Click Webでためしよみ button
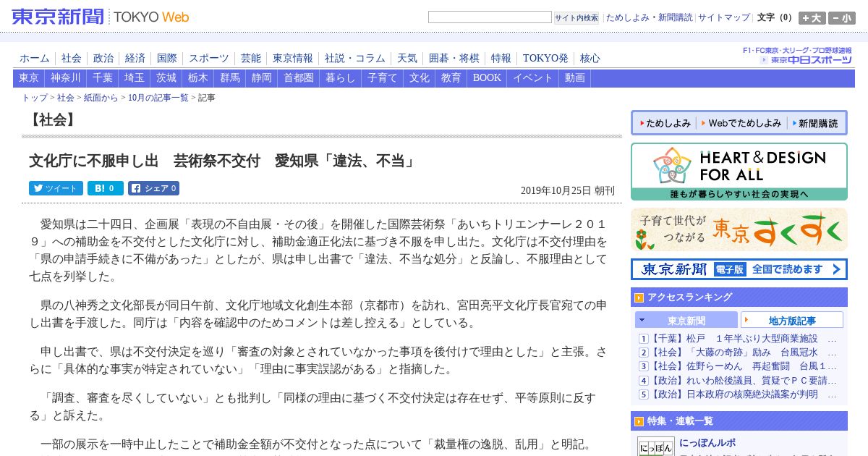Viewport: 868px width, 456px height. click(741, 123)
